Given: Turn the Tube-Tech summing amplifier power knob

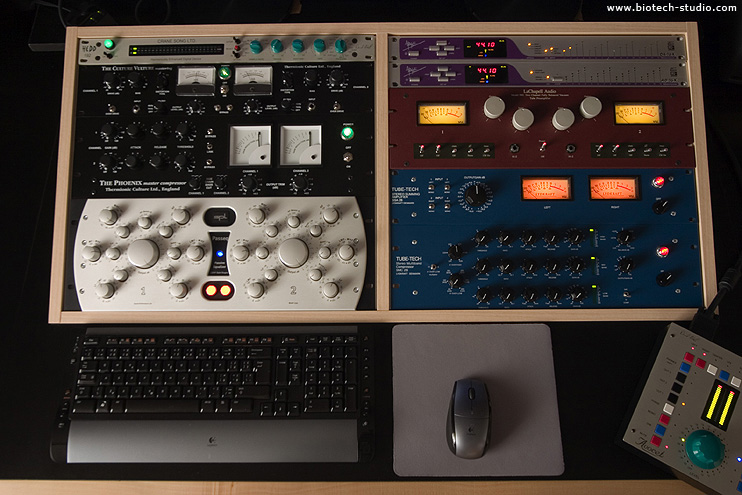Looking at the screenshot, I should click(x=661, y=205).
